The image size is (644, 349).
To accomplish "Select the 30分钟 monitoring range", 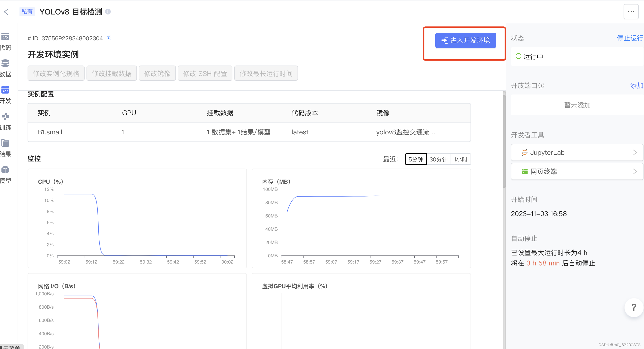I will (x=438, y=159).
